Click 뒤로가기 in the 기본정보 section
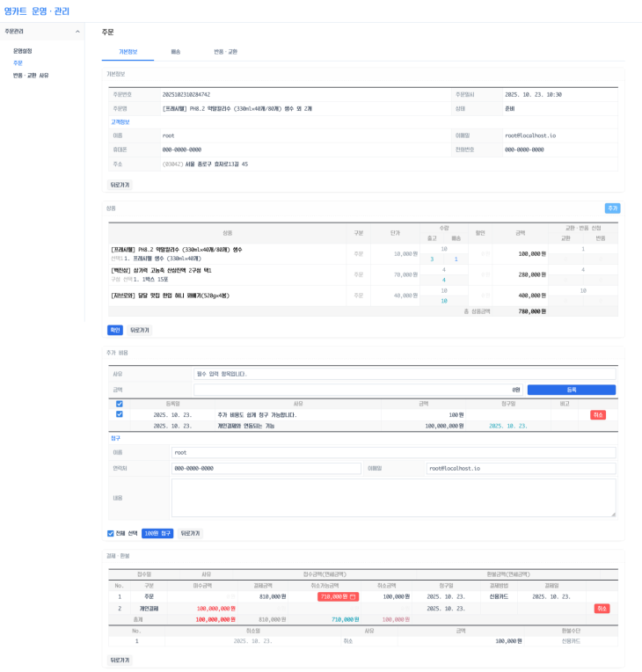 [120, 186]
